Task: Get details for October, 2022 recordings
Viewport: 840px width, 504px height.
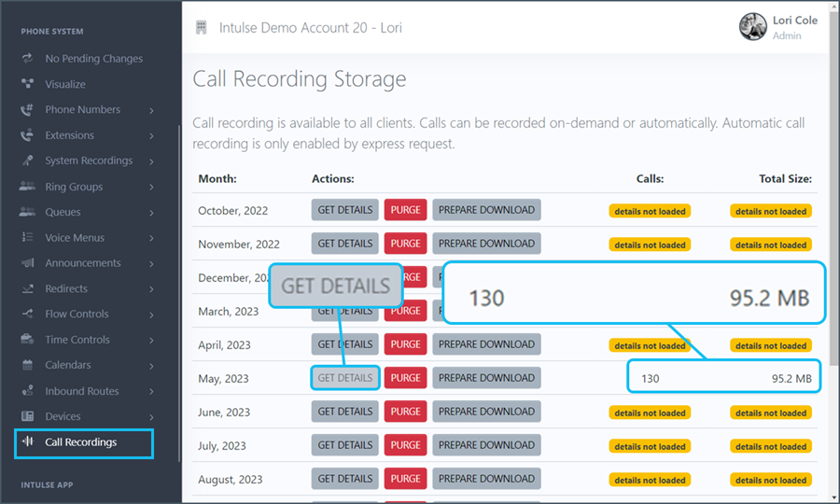Action: pyautogui.click(x=344, y=210)
